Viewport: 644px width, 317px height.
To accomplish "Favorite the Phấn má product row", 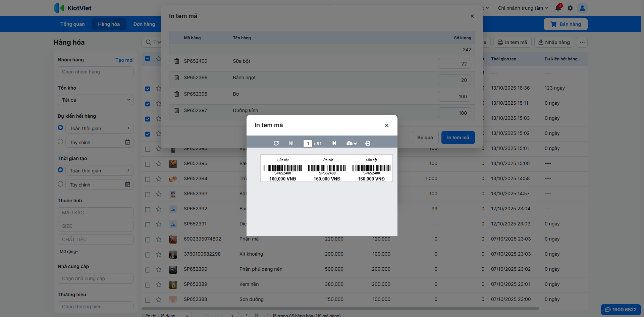I will (159, 239).
